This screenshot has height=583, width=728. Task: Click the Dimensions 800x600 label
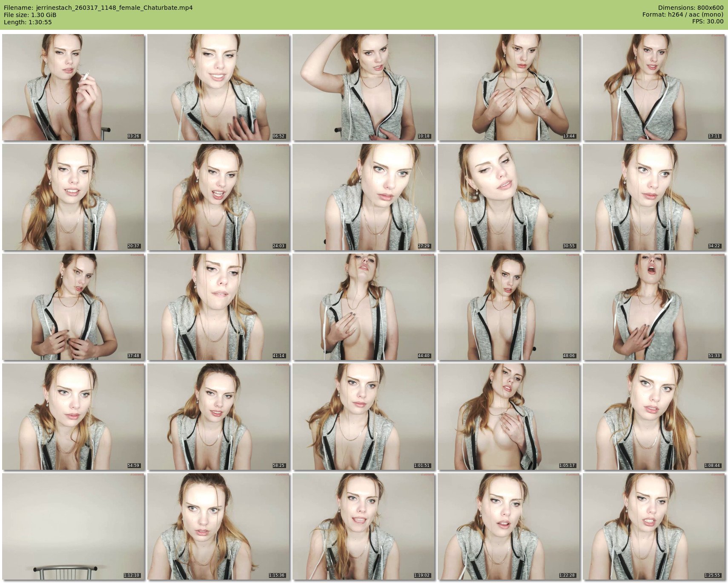(x=691, y=8)
